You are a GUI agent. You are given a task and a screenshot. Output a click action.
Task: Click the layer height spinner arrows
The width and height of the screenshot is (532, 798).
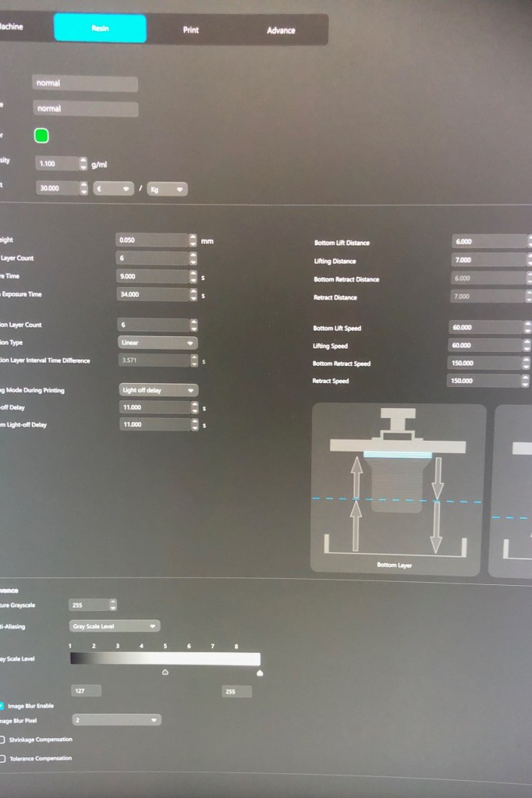(x=193, y=240)
